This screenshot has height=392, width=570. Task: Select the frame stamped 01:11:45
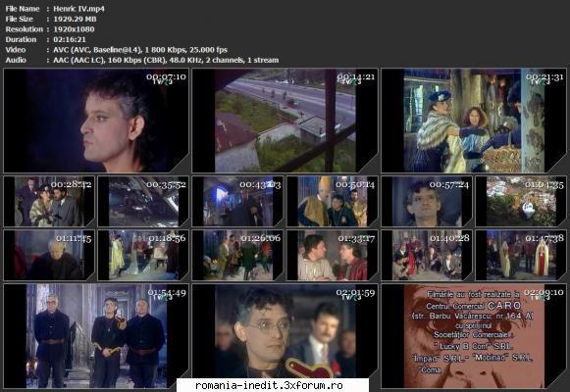49,255
